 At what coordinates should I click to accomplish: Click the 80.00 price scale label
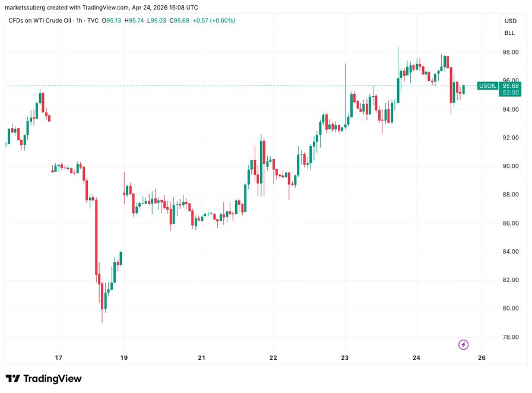[x=511, y=309]
